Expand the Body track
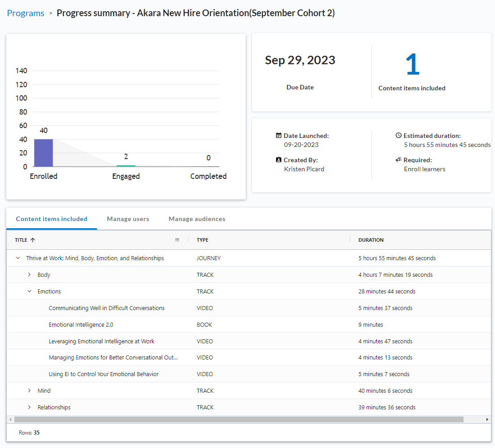The width and height of the screenshot is (495, 448). click(30, 275)
